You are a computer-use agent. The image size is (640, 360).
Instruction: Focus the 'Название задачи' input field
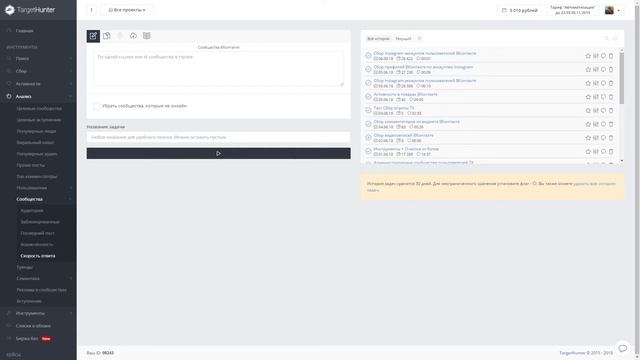[218, 137]
